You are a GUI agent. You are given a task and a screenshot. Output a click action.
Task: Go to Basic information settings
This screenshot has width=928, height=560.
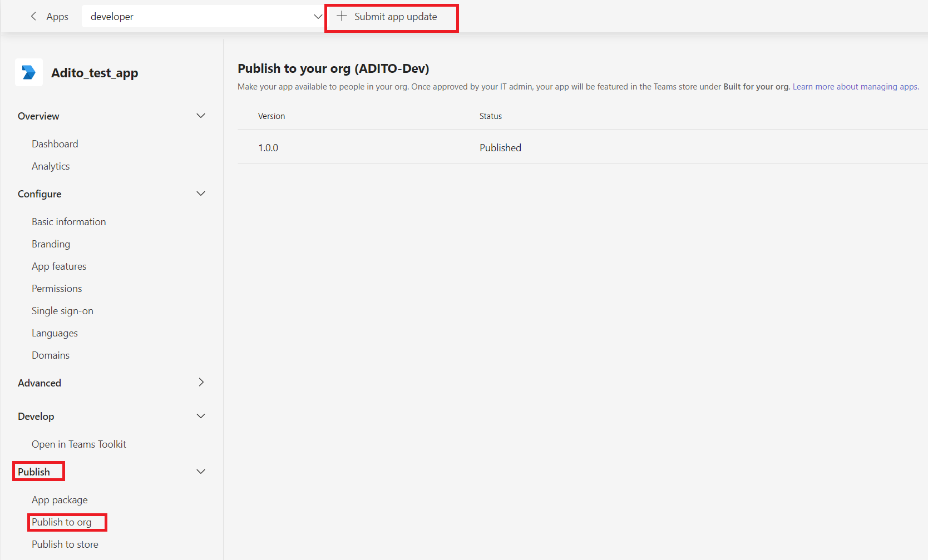click(69, 221)
